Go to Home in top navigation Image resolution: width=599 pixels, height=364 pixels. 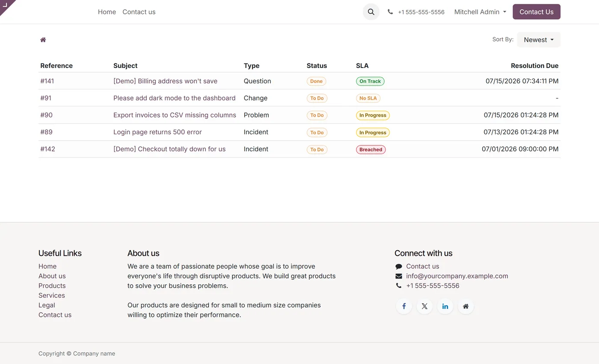pyautogui.click(x=107, y=12)
